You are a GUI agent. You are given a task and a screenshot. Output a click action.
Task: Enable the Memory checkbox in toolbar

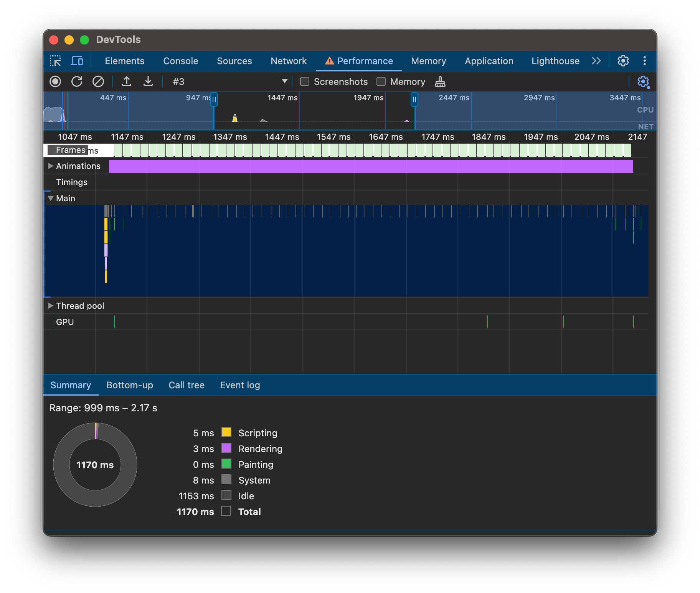tap(381, 81)
